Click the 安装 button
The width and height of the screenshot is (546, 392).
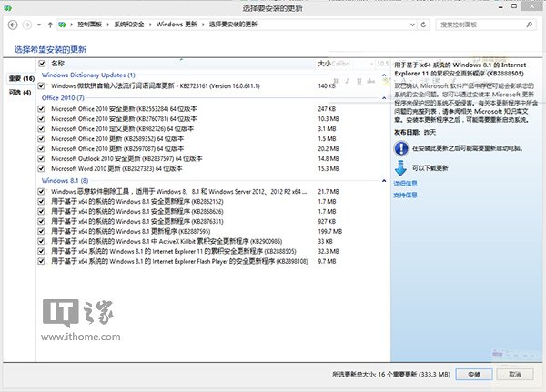click(474, 375)
